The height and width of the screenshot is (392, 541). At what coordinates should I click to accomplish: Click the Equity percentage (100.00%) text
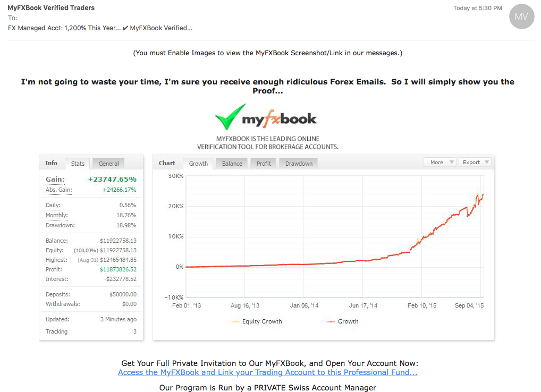86,251
